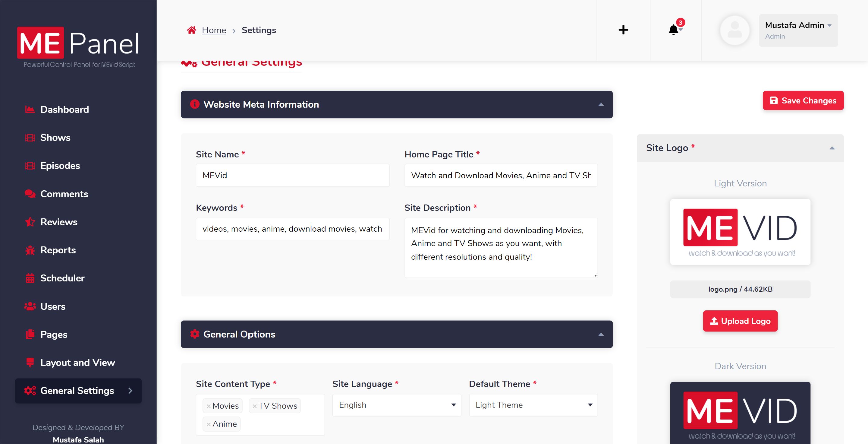
Task: Click the Reports bug icon in sidebar
Action: [x=30, y=250]
